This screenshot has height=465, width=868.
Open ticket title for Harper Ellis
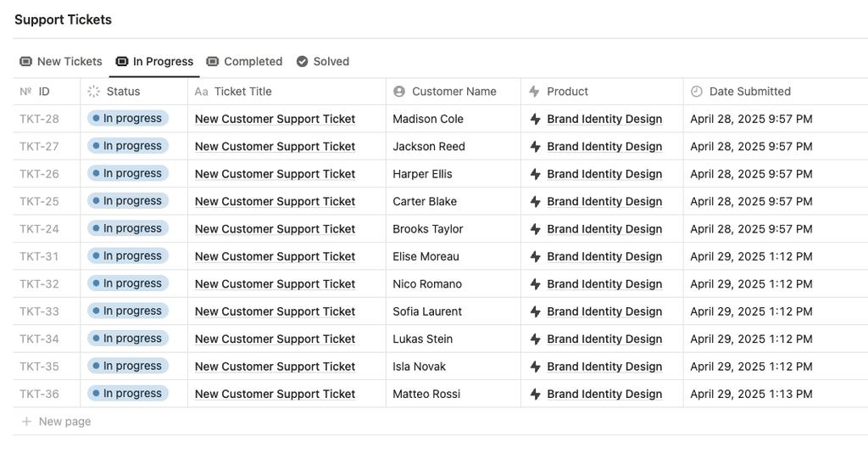coord(275,174)
